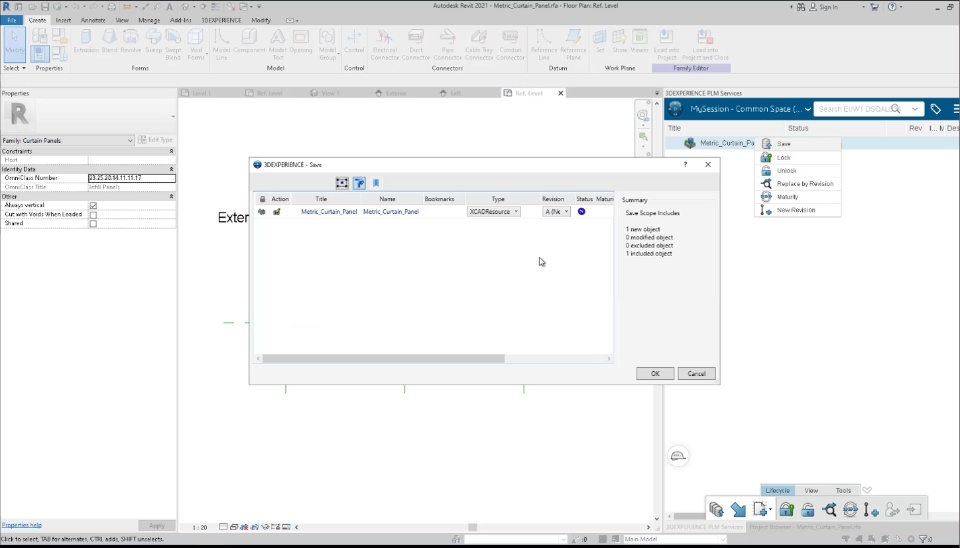960x548 pixels.
Task: Select the Model Line tool
Action: point(221,44)
